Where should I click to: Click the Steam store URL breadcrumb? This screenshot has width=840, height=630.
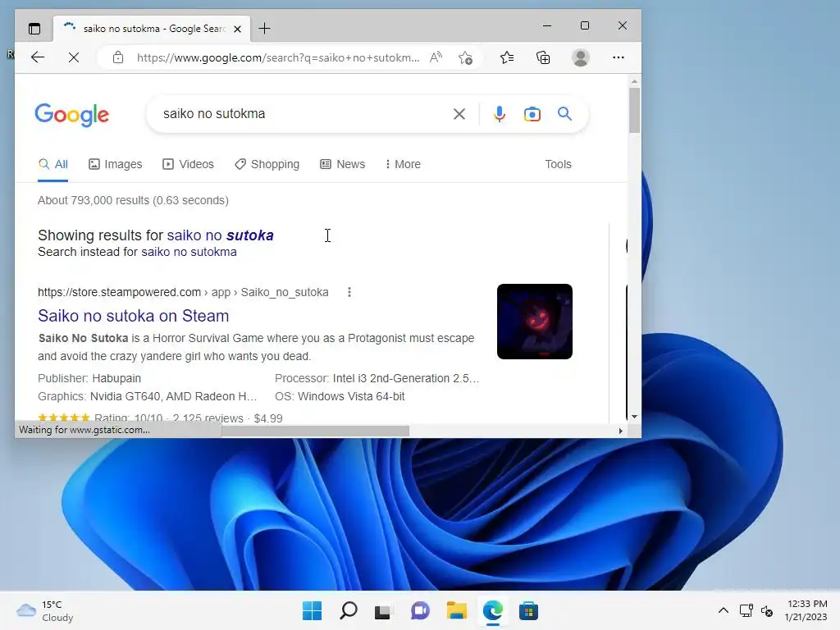coord(183,292)
